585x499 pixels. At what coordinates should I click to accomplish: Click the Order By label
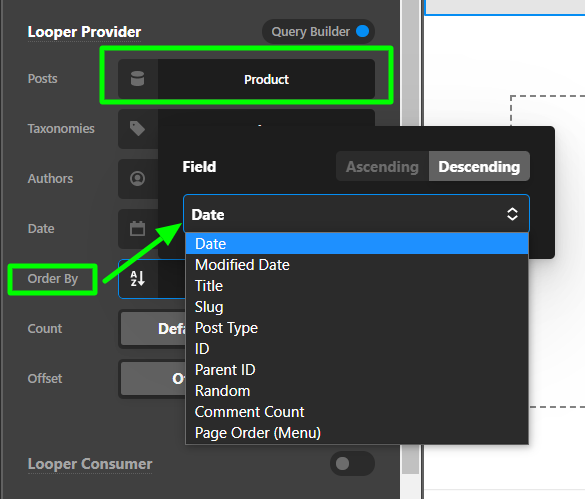coord(53,278)
